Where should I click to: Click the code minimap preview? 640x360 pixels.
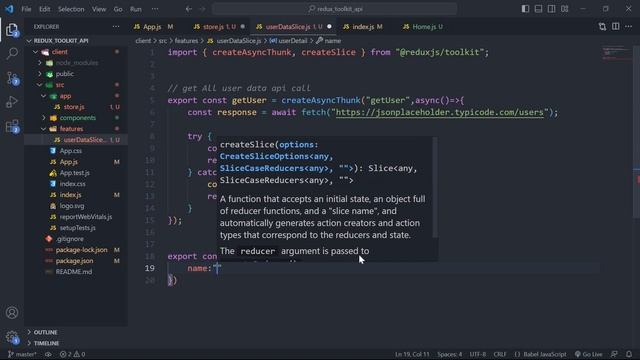point(616,54)
